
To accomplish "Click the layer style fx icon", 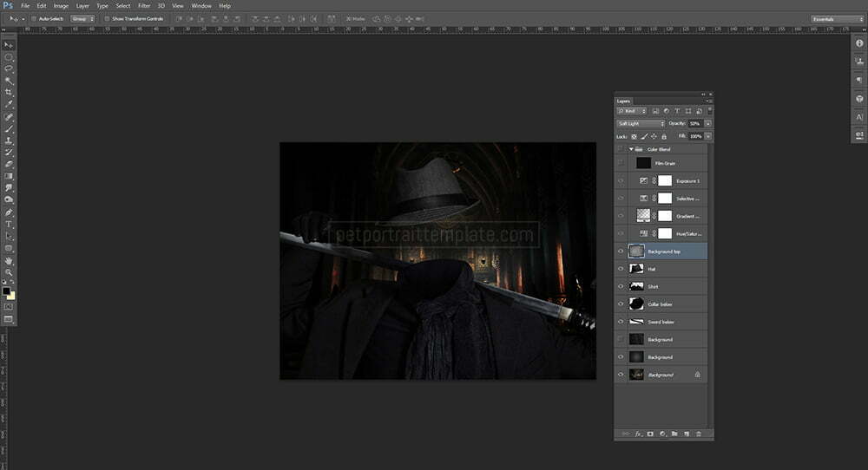I will [637, 433].
